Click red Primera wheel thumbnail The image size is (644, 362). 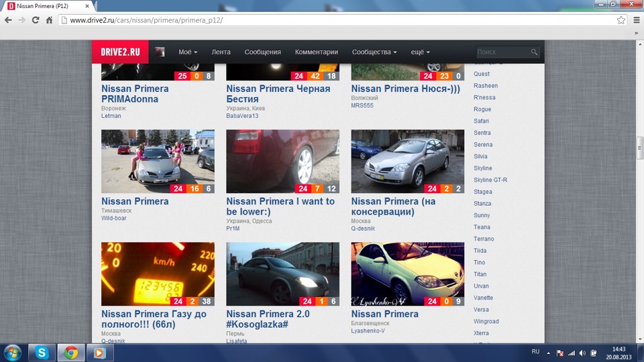pos(282,162)
